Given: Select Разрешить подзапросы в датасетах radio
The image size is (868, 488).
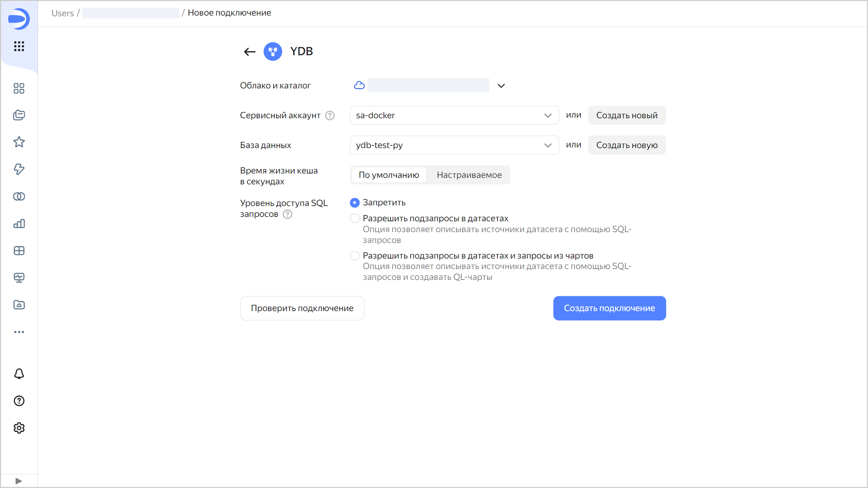Looking at the screenshot, I should coord(355,219).
